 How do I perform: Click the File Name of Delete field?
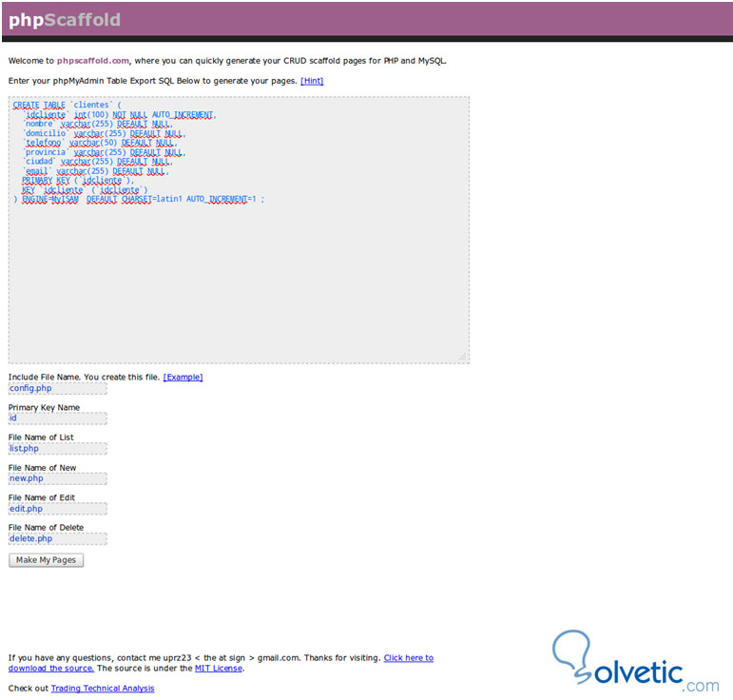(57, 538)
